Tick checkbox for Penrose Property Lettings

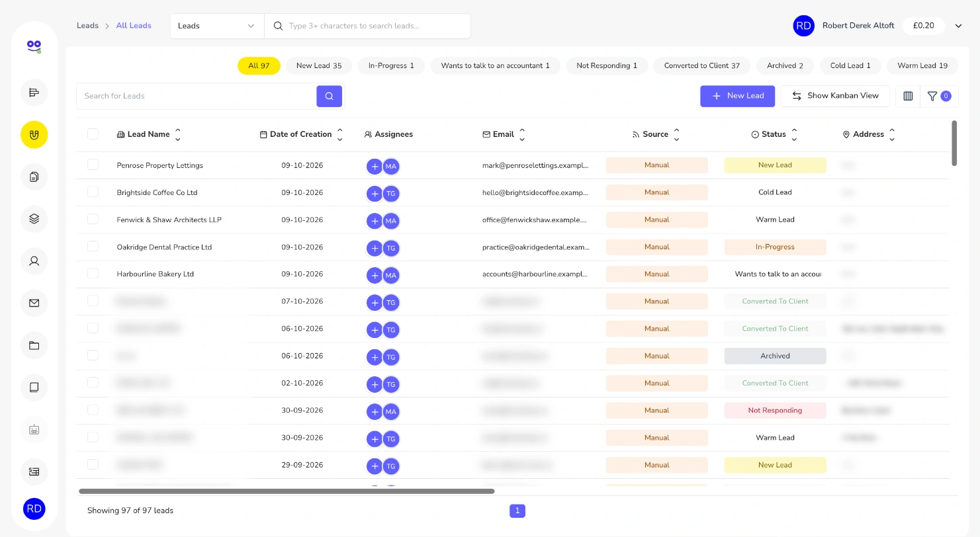[x=93, y=165]
